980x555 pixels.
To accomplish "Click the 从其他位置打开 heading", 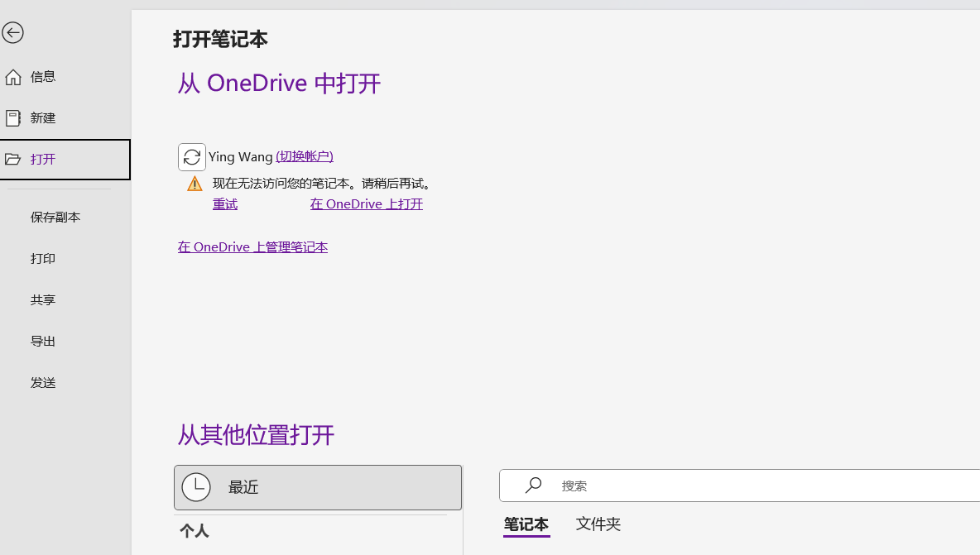I will (x=256, y=435).
